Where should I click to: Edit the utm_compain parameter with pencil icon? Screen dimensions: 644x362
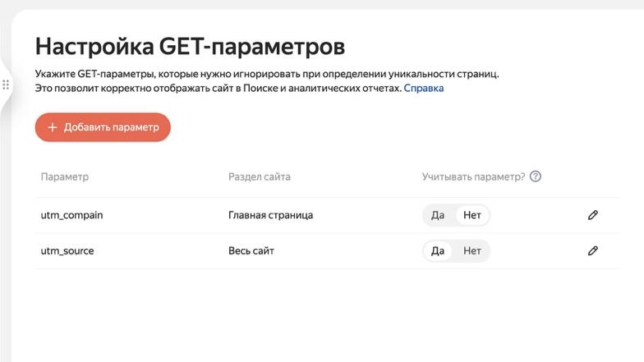point(593,215)
